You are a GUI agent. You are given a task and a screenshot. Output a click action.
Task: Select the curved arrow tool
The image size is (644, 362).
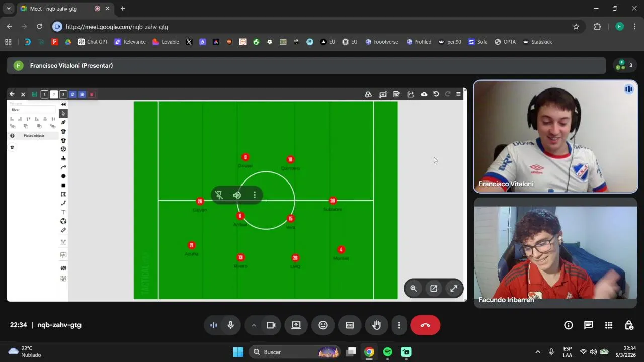(x=63, y=167)
